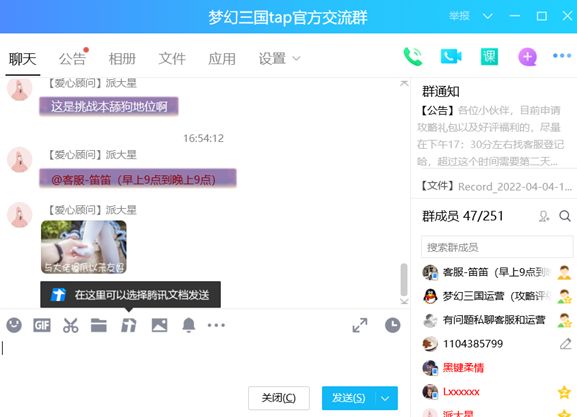Image resolution: width=577 pixels, height=417 pixels.
Task: Click the Tencent Docs send icon
Action: click(x=129, y=325)
